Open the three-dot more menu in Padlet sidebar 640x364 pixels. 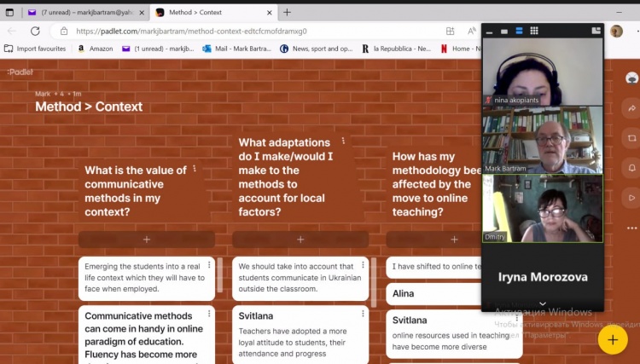click(631, 228)
